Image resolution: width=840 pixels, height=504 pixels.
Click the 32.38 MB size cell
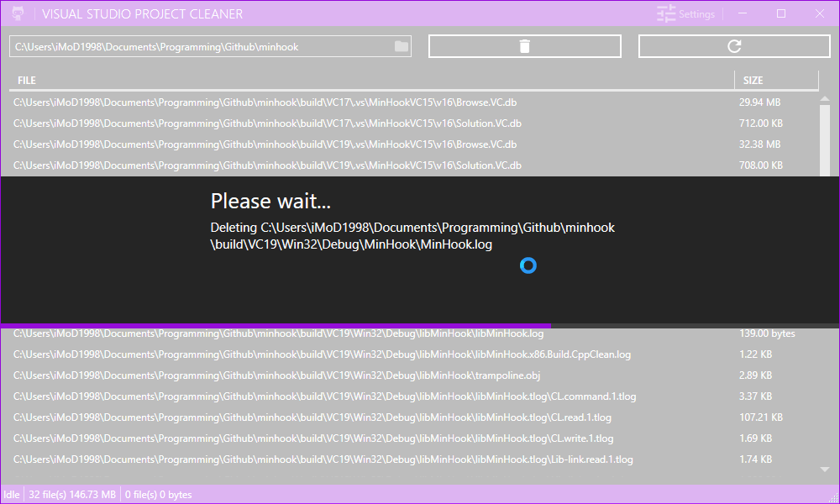[759, 144]
